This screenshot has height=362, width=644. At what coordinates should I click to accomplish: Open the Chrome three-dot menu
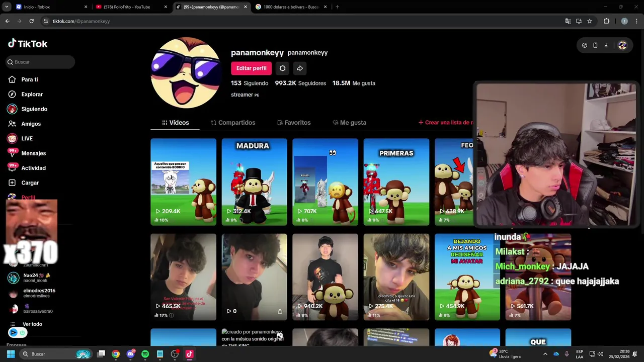636,21
